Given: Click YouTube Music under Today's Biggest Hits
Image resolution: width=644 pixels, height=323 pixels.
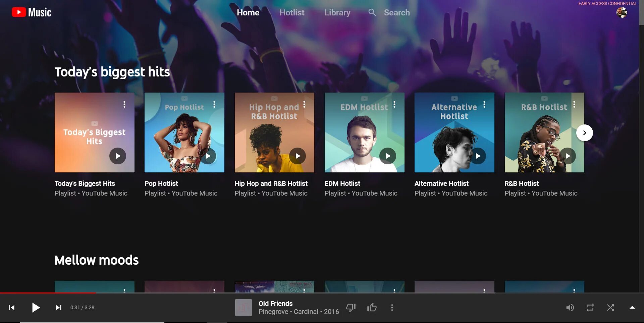Looking at the screenshot, I should [x=105, y=193].
